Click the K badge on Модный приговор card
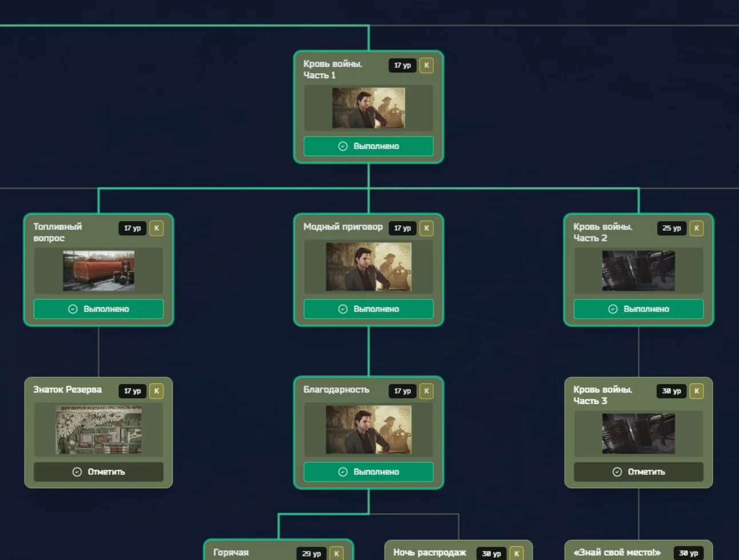The width and height of the screenshot is (739, 560). 426,228
